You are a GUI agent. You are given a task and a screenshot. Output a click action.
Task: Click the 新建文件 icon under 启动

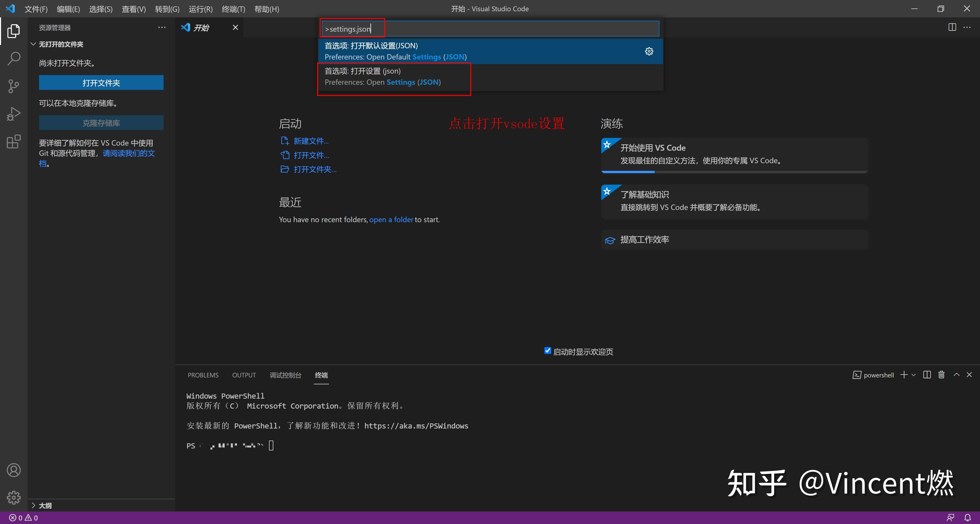[285, 141]
